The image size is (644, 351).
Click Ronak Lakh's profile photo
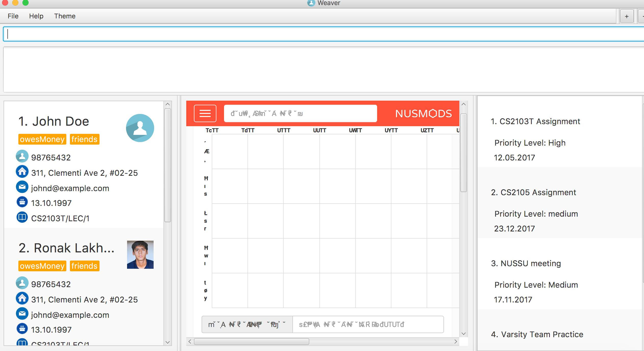140,254
